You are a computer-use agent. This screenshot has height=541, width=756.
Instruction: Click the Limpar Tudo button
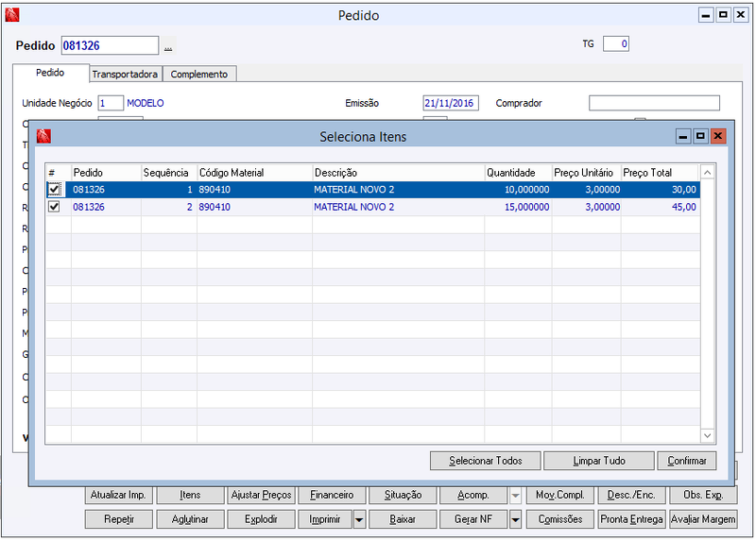point(599,461)
